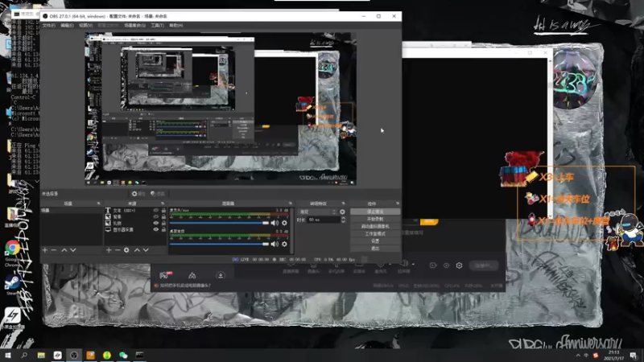The image size is (644, 362).
Task: Click game controller icon in streaming app
Action: tap(165, 275)
